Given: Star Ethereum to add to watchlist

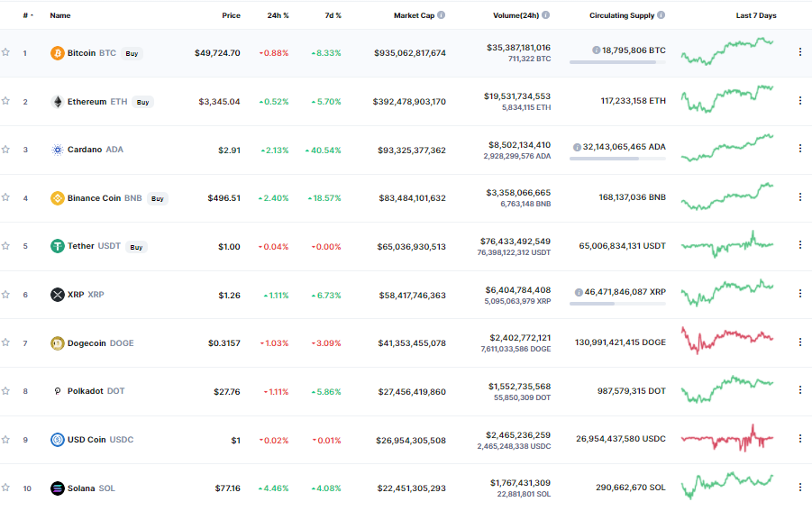Looking at the screenshot, I should (x=5, y=100).
